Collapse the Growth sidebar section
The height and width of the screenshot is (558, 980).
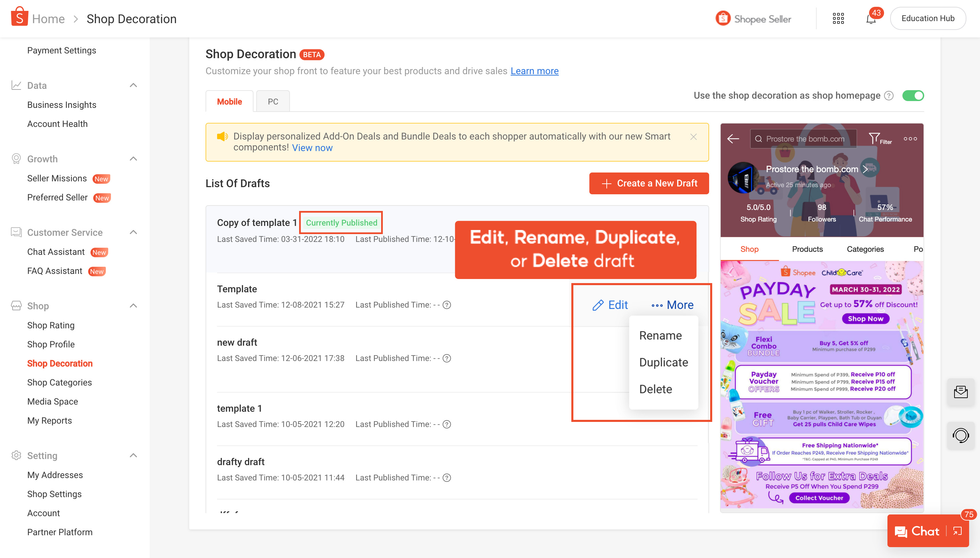pos(133,158)
